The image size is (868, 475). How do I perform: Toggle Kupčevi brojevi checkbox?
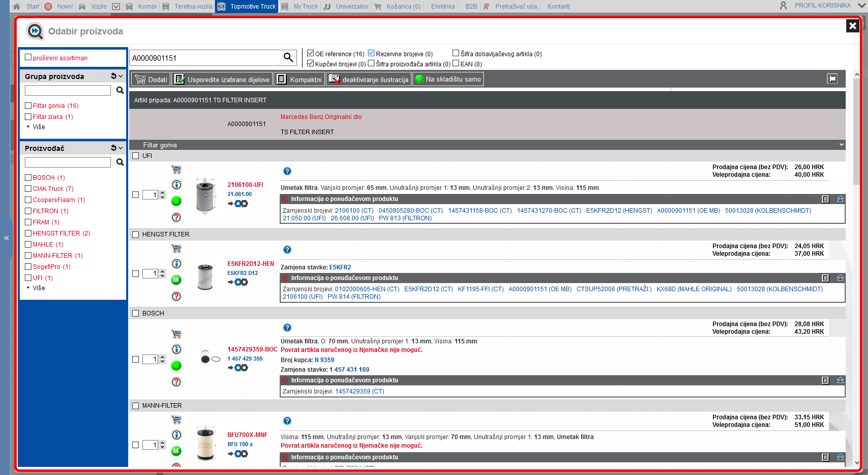pyautogui.click(x=311, y=63)
